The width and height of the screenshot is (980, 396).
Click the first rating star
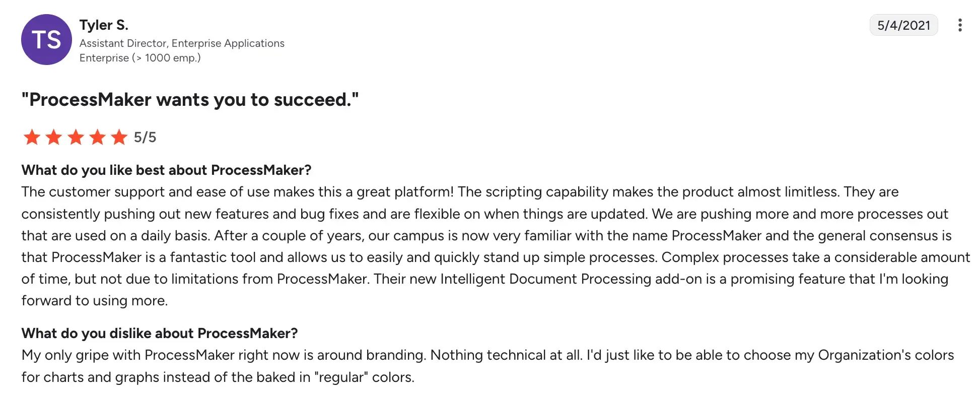[32, 137]
